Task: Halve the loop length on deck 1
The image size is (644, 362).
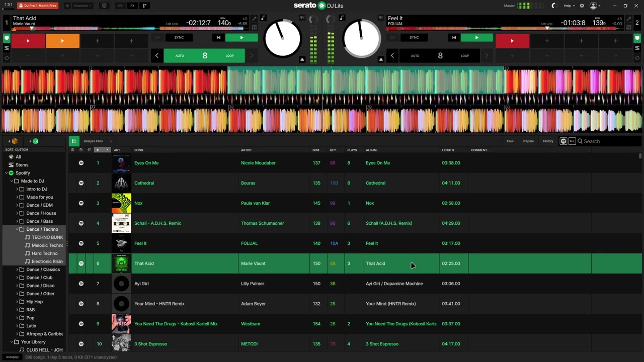Action: tap(157, 56)
